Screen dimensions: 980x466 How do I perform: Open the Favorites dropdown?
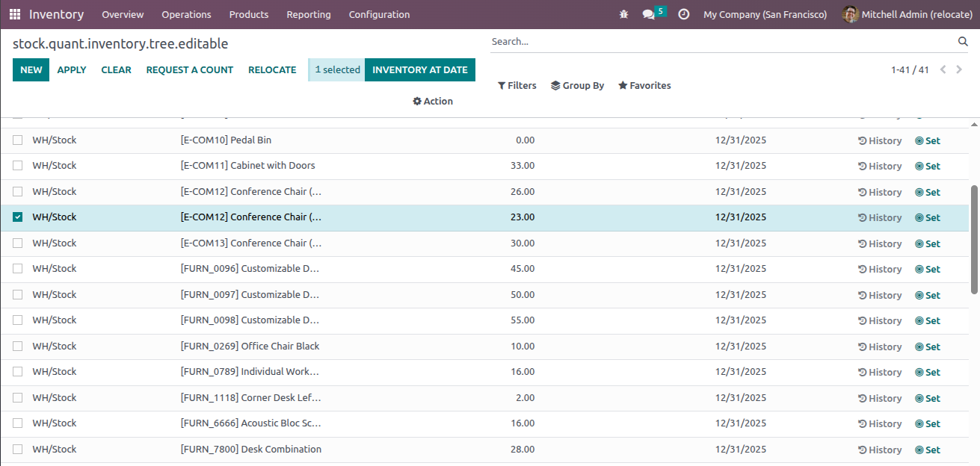644,85
